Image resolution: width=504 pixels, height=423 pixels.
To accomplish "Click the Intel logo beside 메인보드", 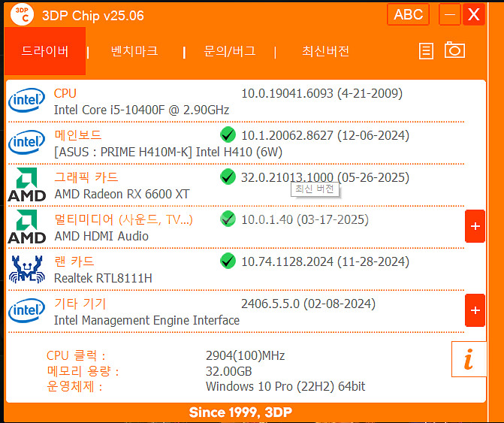I will pos(27,143).
